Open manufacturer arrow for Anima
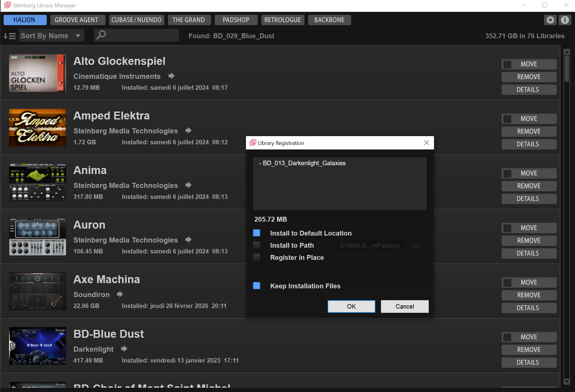 pos(189,185)
